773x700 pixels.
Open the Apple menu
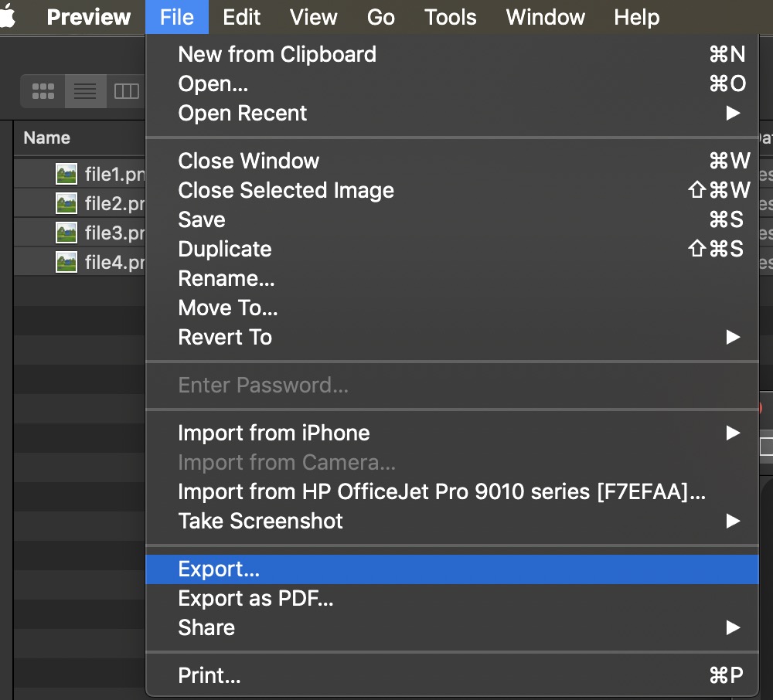7,16
